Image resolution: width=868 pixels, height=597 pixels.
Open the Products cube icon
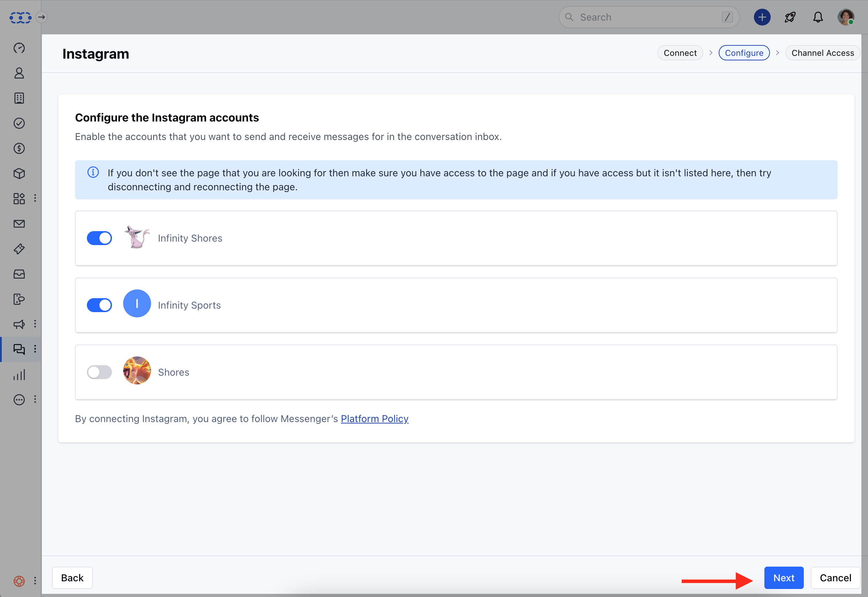19,174
